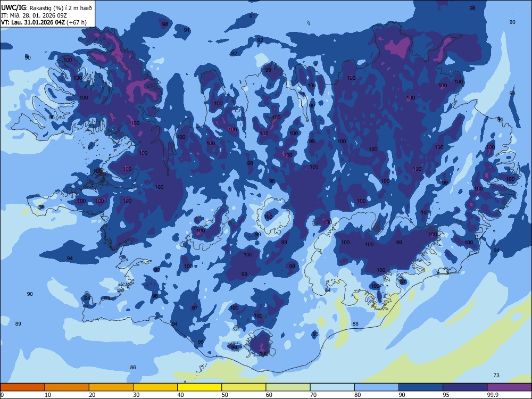Click the indigo 95–99.9 legend swatch
Viewport: 532px width, 399px height.
click(465, 387)
